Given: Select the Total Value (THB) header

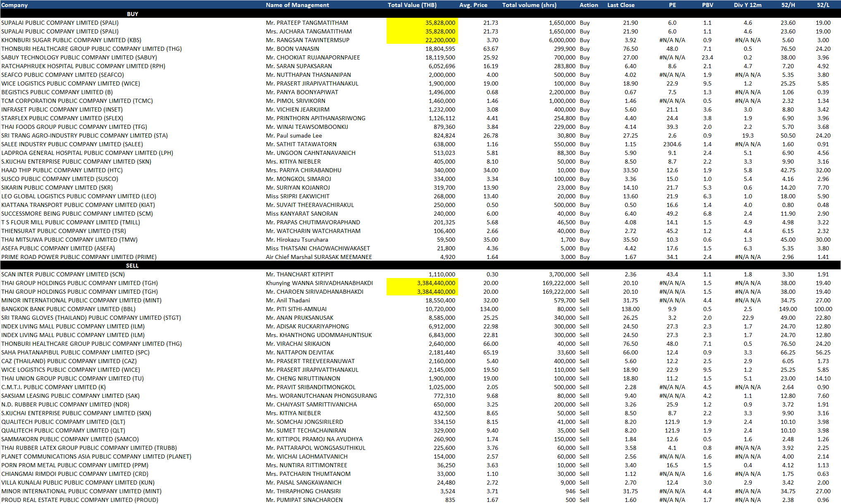Looking at the screenshot, I should tap(412, 5).
